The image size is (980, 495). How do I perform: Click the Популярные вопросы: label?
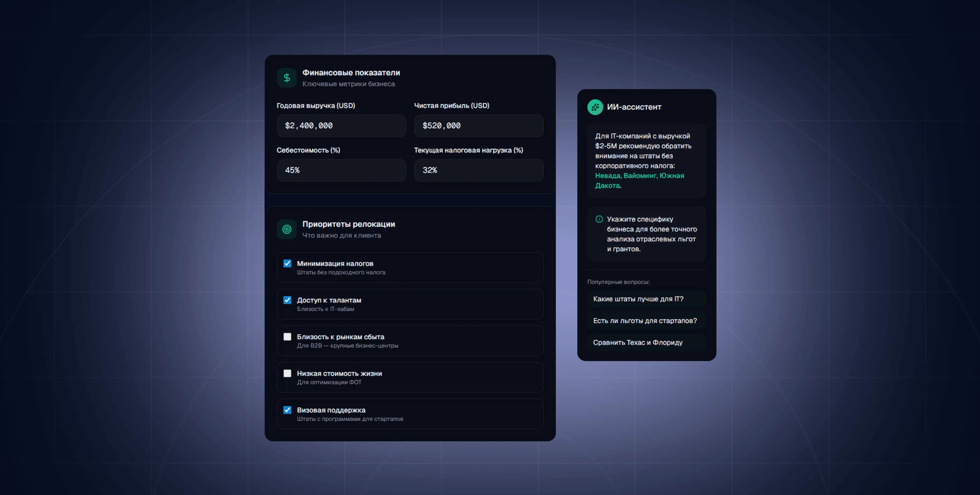coord(618,282)
